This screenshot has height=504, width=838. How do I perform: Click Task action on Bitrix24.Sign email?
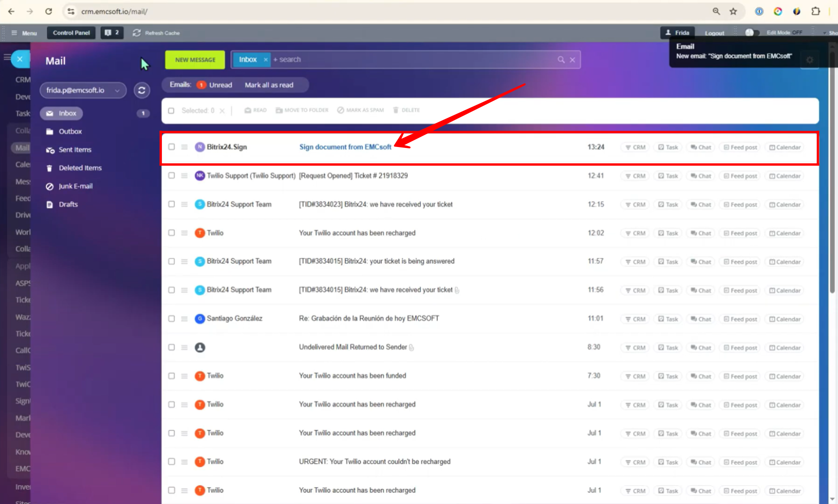[668, 147]
